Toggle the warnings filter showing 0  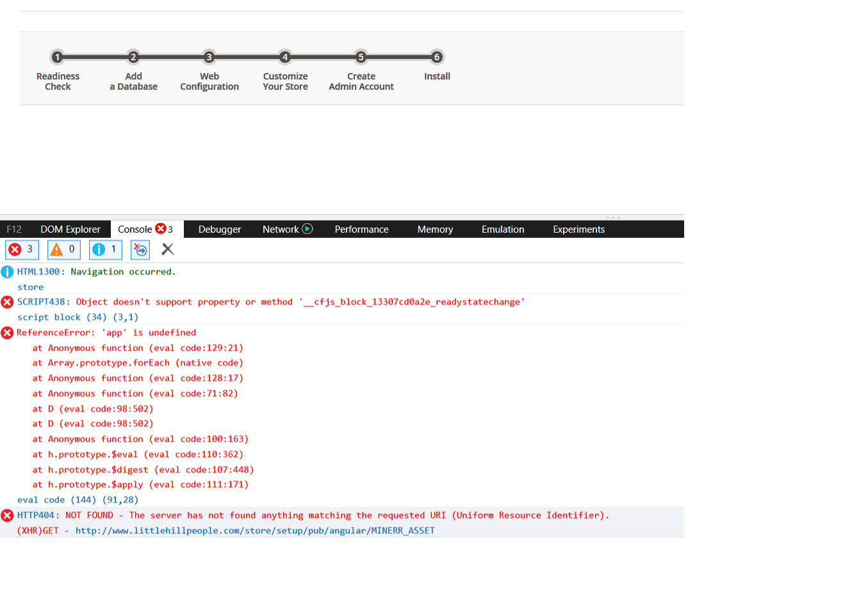[x=64, y=249]
